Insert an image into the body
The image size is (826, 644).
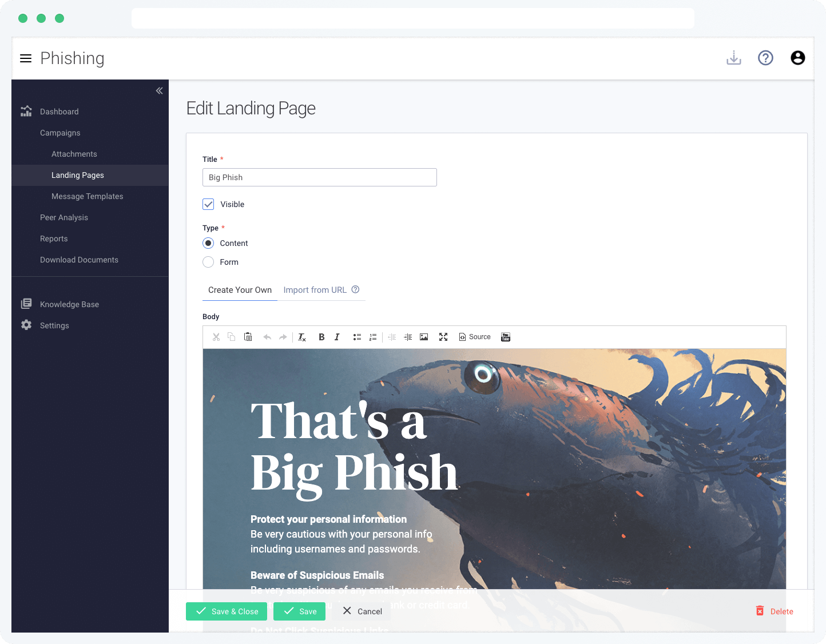click(424, 337)
